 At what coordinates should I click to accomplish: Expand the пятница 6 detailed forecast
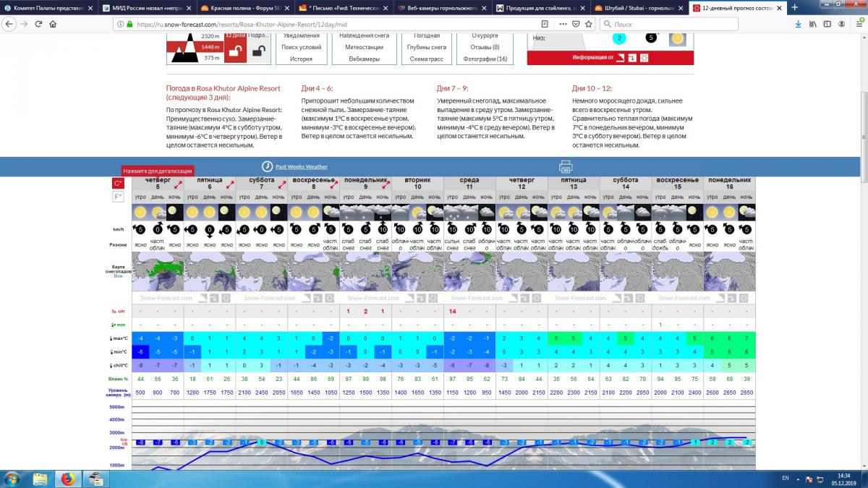(x=230, y=184)
